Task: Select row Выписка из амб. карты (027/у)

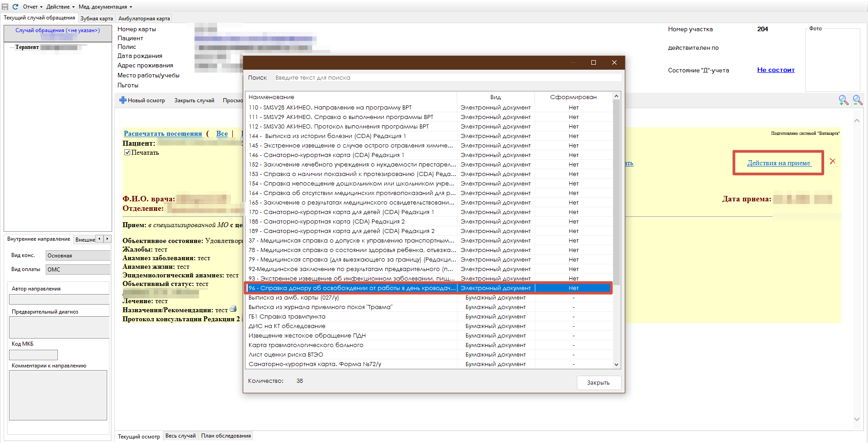Action: [429, 297]
